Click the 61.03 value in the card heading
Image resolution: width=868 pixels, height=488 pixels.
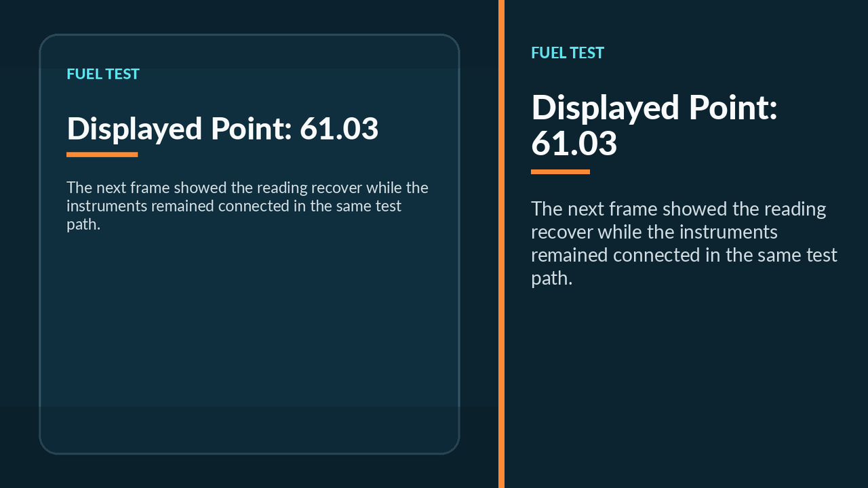339,129
